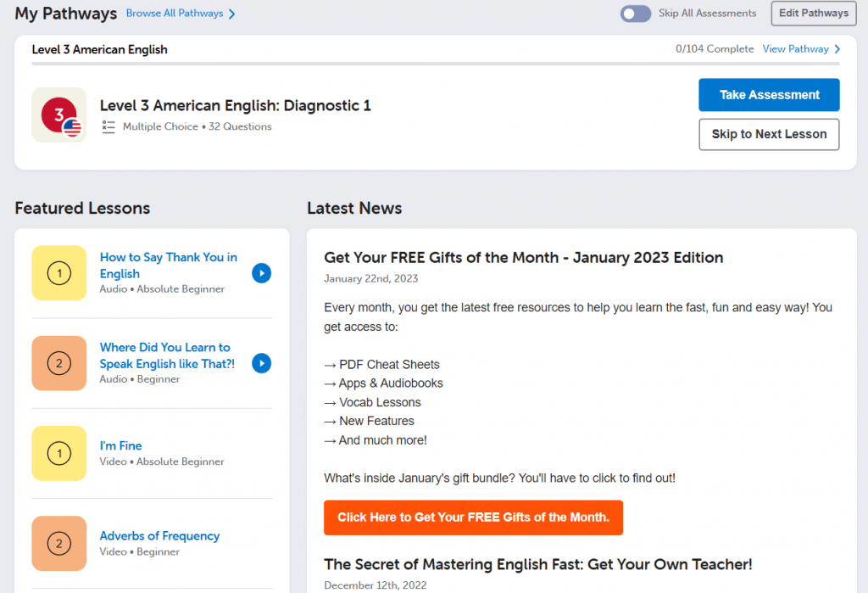Image resolution: width=868 pixels, height=593 pixels.
Task: Click the chevron next to View Pathway
Action: 837,49
